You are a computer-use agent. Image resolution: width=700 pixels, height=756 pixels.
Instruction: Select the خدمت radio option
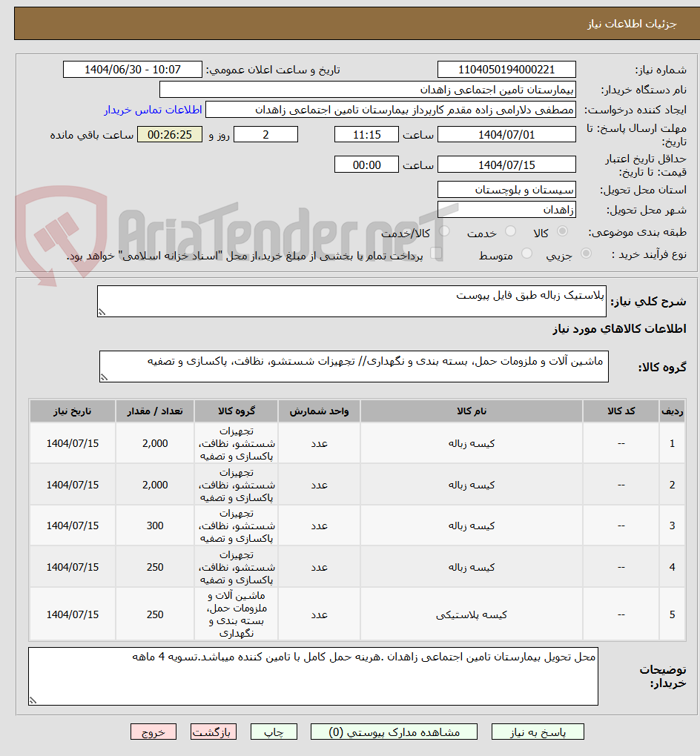point(510,231)
